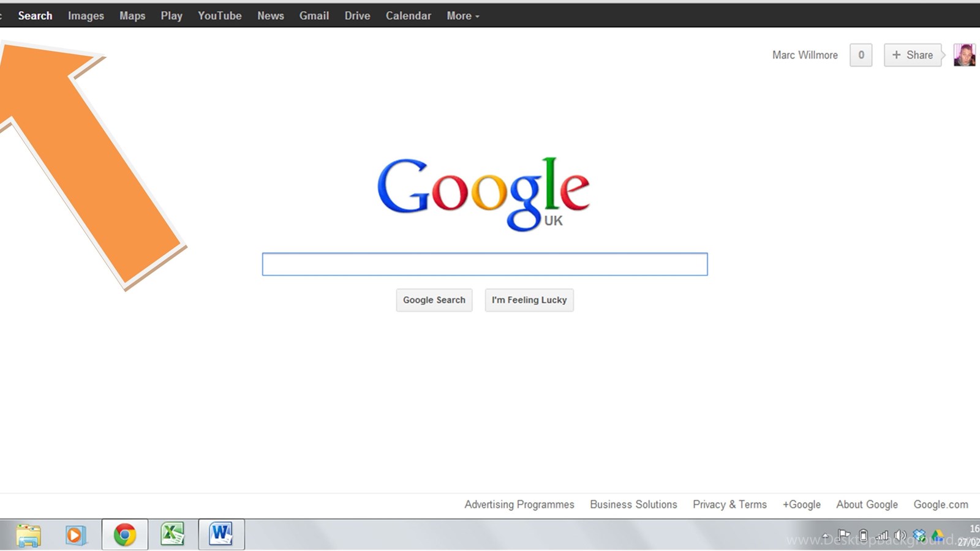This screenshot has width=980, height=551.
Task: Launch Windows Media Player from taskbar
Action: (75, 535)
